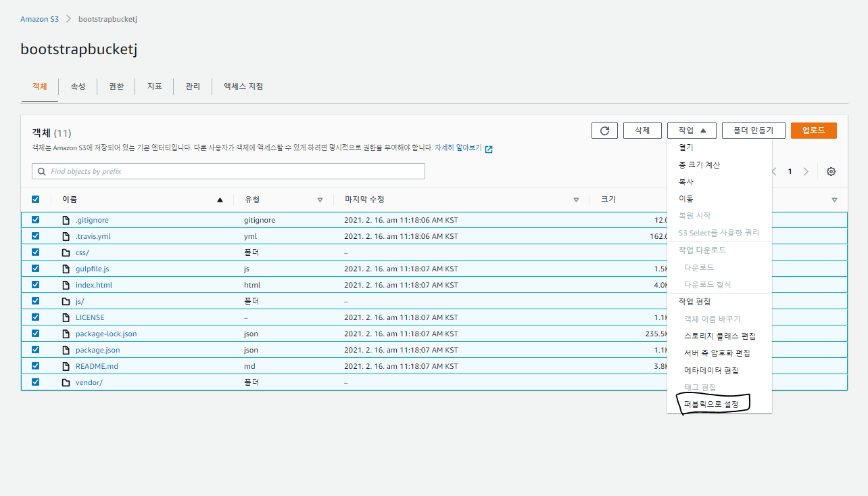The height and width of the screenshot is (496, 868).
Task: Click the file icon next to package.json
Action: point(66,350)
